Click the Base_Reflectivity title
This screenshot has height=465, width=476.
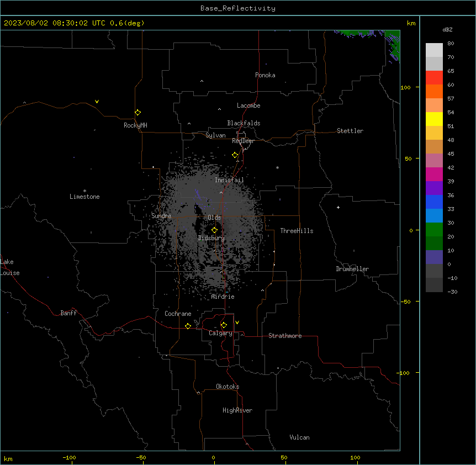tap(238, 8)
